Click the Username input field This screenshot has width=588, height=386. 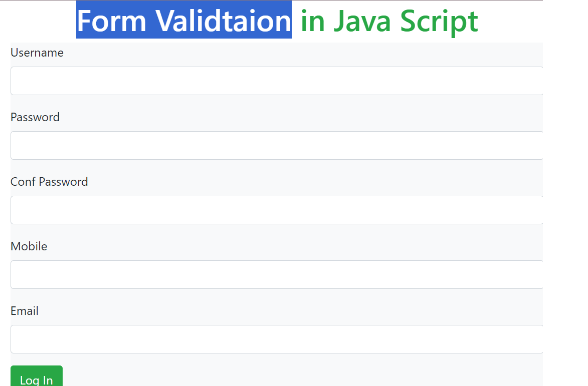tap(276, 81)
